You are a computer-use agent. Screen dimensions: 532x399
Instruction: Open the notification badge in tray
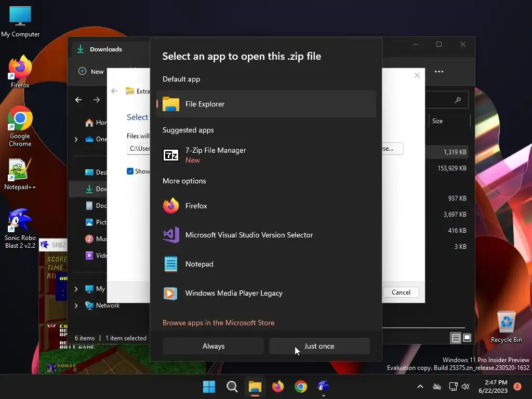point(517,387)
